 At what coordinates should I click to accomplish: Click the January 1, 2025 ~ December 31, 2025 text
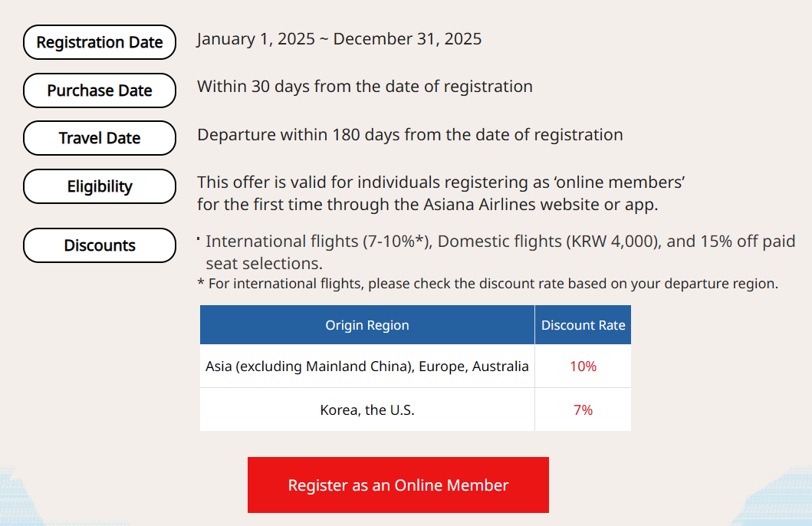[x=339, y=39]
